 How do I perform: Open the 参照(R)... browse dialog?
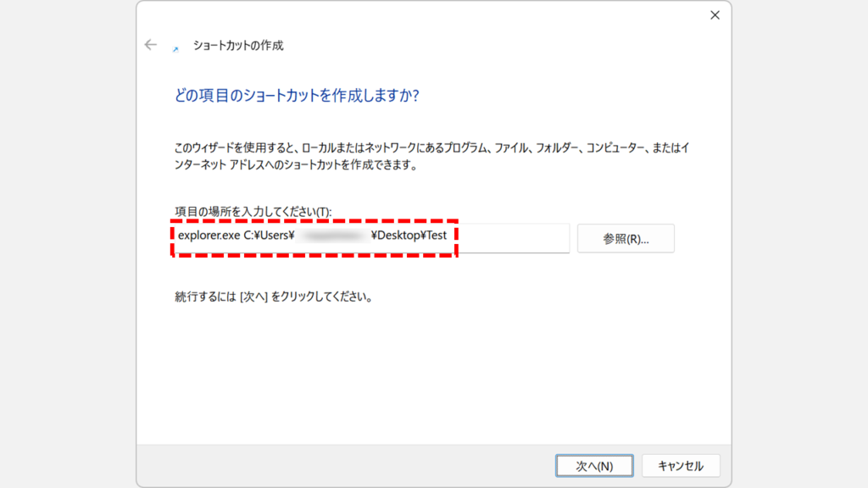[x=626, y=239]
